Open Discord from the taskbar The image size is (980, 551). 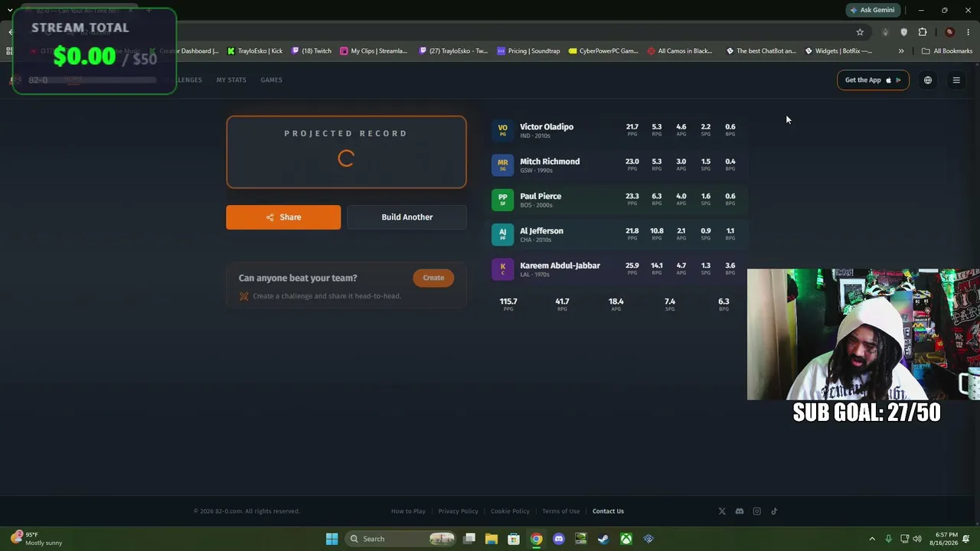coord(559,539)
